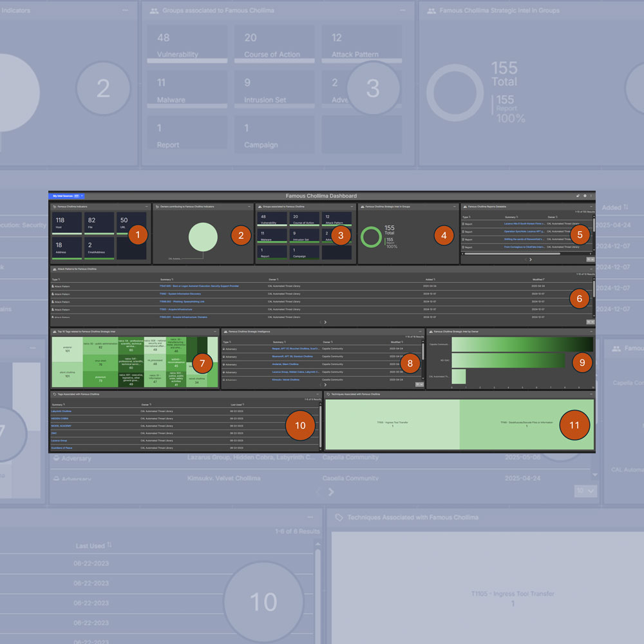Collapse Strategic Intel in Groups card
The image size is (644, 644).
point(454,207)
